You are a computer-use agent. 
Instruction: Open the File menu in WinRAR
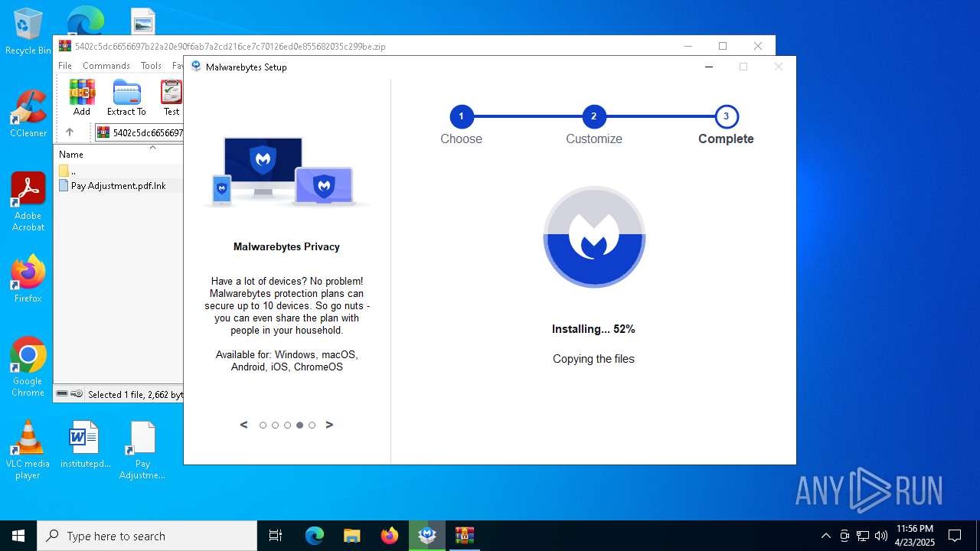point(65,66)
